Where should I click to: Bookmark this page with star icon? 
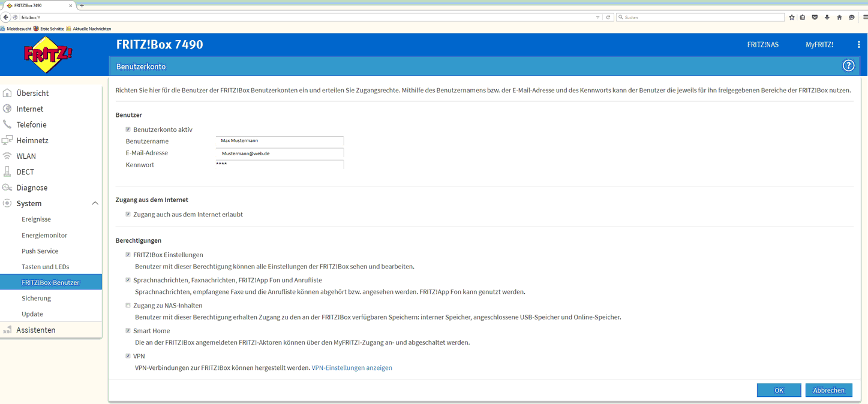(792, 17)
